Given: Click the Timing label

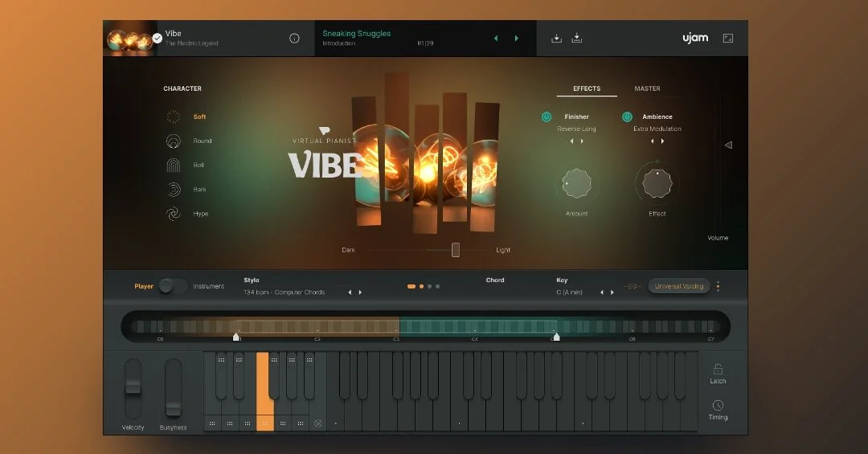Looking at the screenshot, I should pyautogui.click(x=718, y=418).
